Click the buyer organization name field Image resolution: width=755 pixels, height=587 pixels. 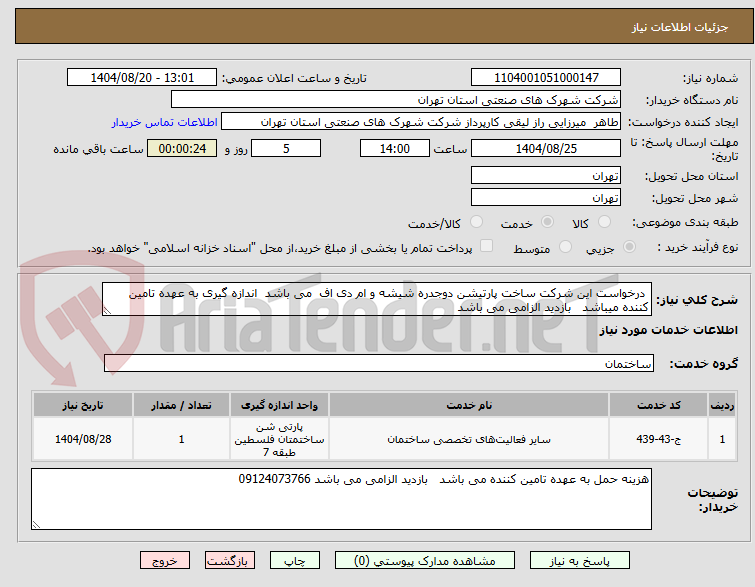click(x=396, y=100)
